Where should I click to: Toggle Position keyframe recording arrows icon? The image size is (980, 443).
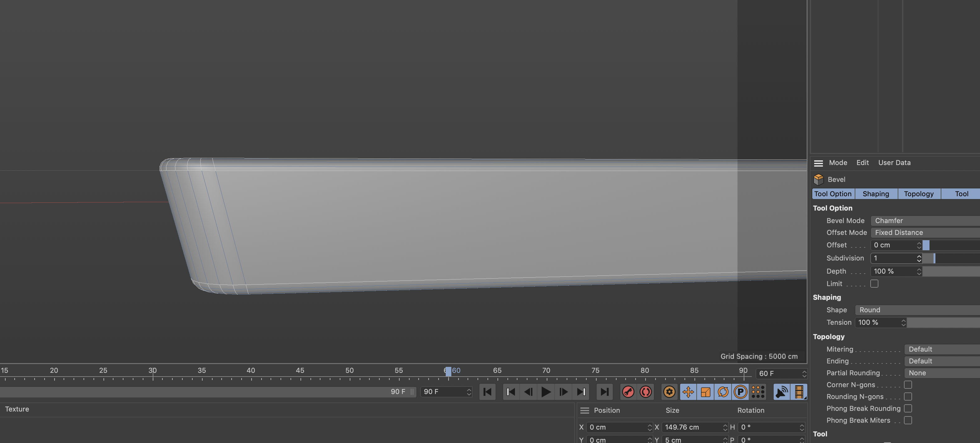(x=688, y=392)
